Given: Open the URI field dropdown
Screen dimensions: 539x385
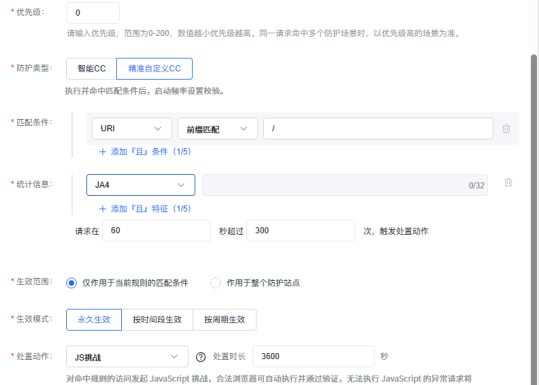Looking at the screenshot, I should (132, 129).
